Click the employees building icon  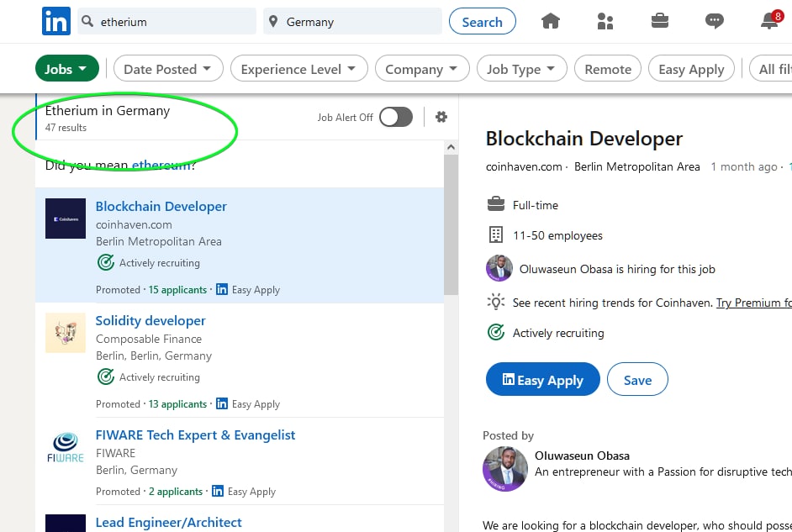[x=496, y=234]
